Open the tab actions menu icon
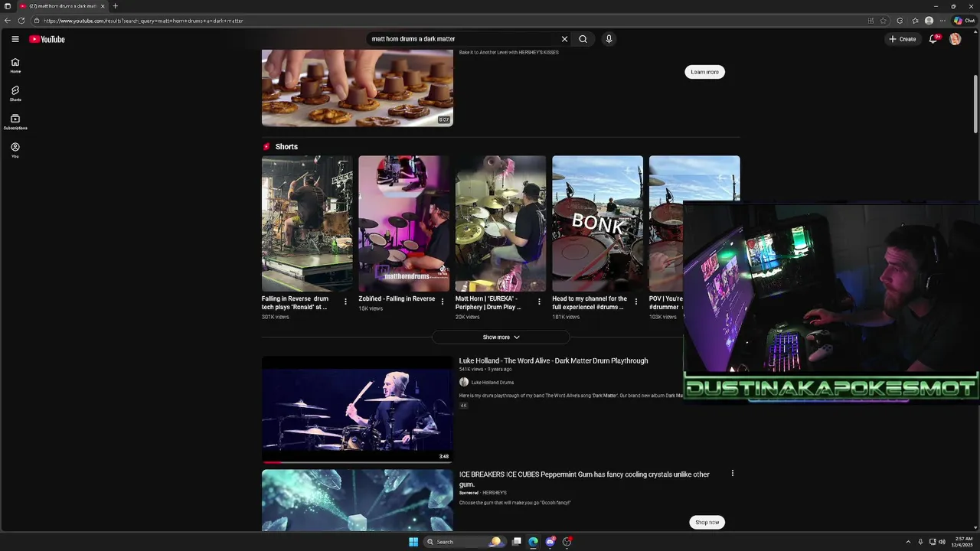Viewport: 980px width, 551px height. point(8,6)
